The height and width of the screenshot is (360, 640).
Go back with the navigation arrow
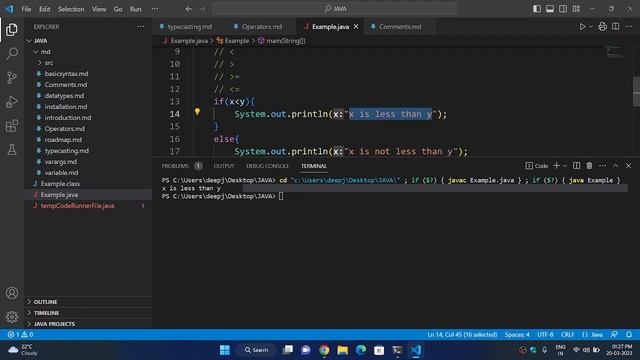(189, 9)
